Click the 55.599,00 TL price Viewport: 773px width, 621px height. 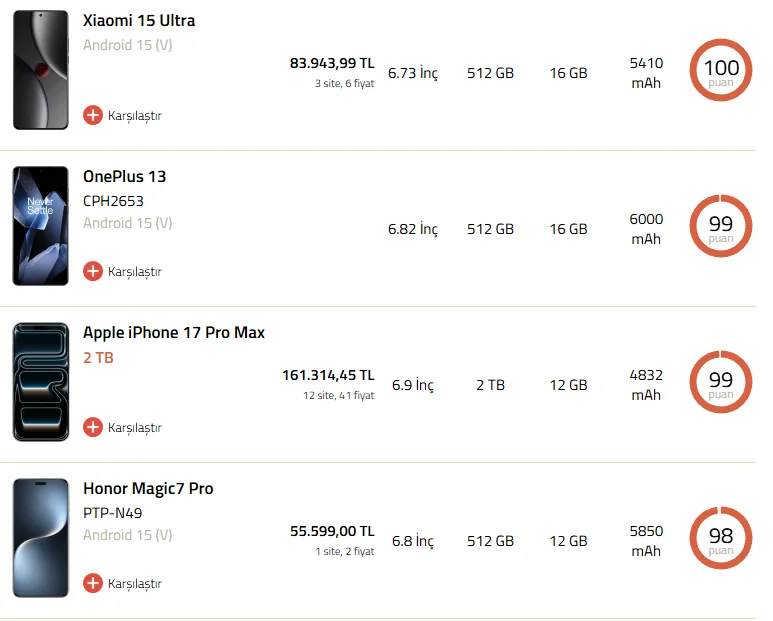(332, 531)
